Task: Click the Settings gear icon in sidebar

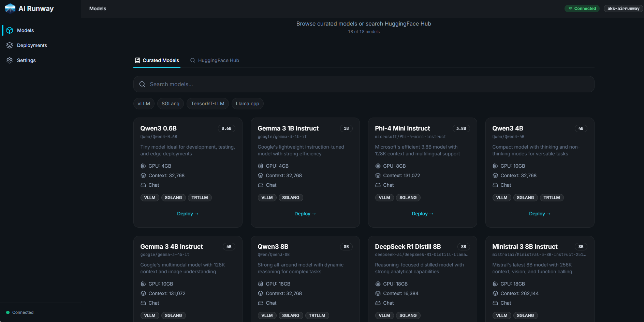Action: pos(10,60)
